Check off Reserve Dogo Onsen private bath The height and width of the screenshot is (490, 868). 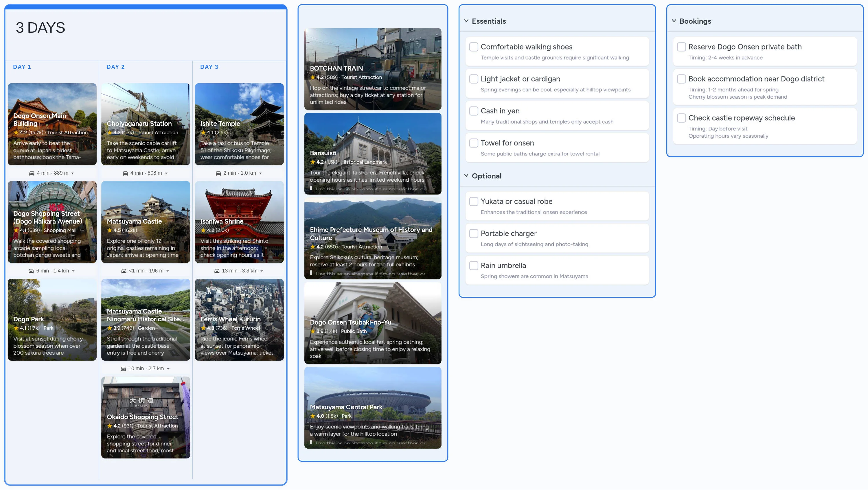point(681,47)
